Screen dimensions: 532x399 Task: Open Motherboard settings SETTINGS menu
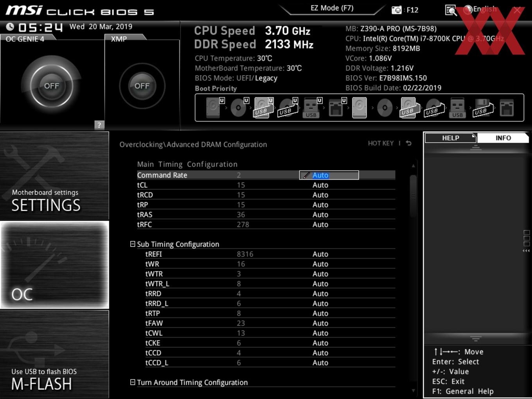click(x=54, y=176)
